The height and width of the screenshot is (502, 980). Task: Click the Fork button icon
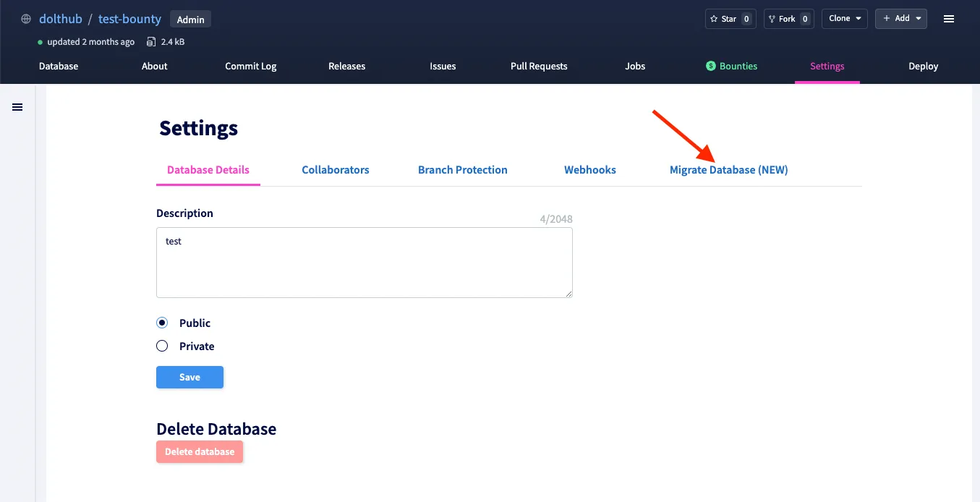click(772, 19)
